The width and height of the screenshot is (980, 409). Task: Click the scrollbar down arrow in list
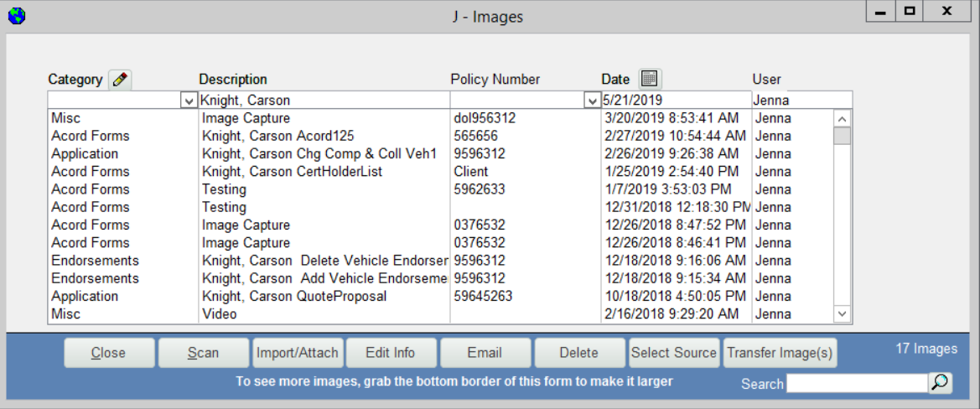point(843,313)
